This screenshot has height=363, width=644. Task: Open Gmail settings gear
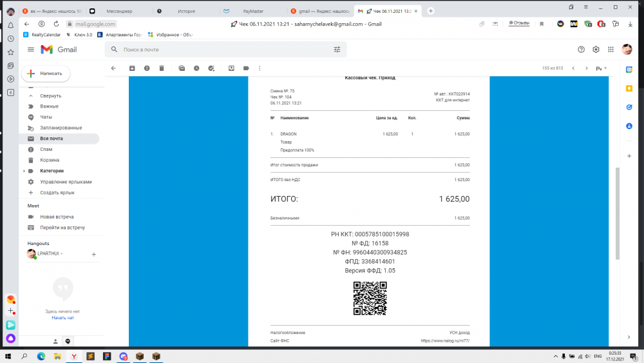596,50
